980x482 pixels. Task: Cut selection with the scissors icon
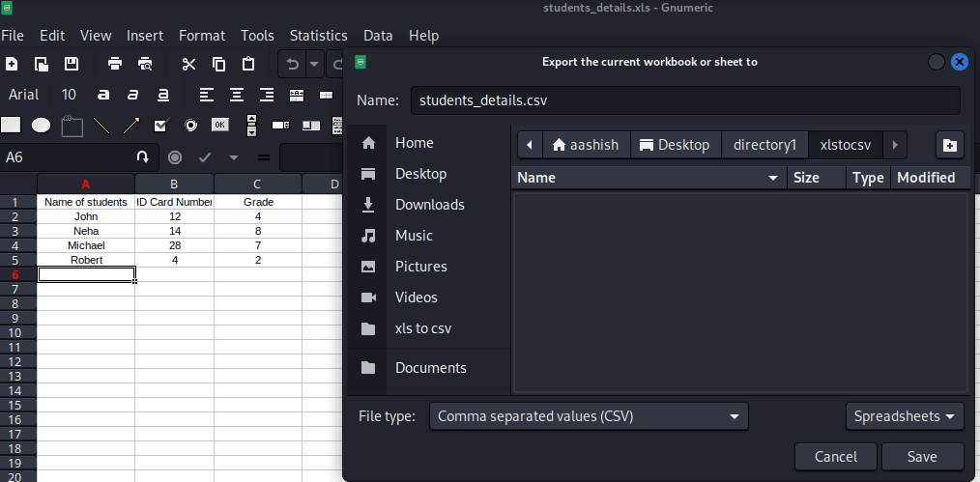pos(188,64)
